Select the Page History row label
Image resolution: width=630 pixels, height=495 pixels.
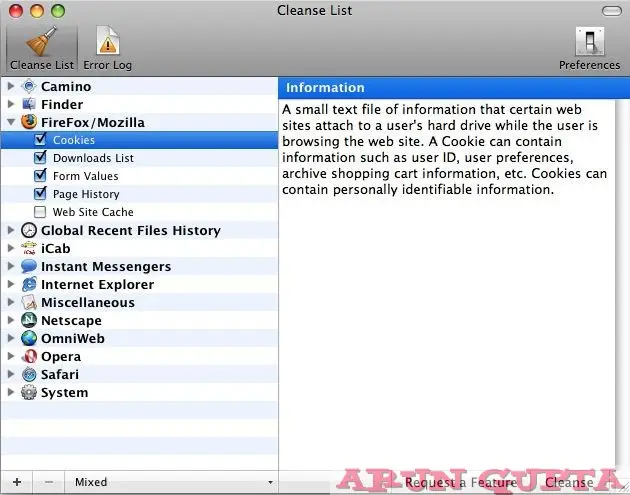point(86,194)
